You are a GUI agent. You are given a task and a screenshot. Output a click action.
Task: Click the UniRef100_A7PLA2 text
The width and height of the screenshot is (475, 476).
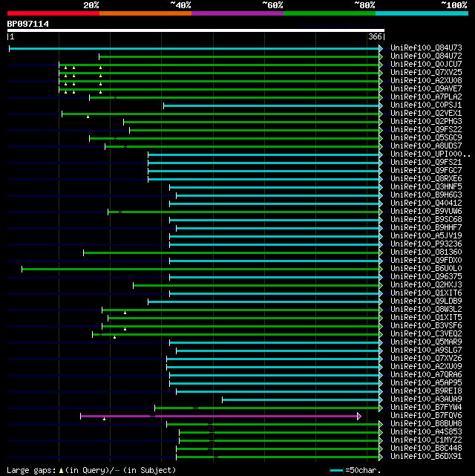pyautogui.click(x=426, y=97)
